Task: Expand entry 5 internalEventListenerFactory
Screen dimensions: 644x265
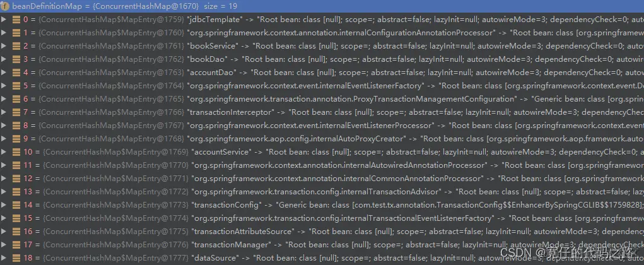Action: point(4,86)
